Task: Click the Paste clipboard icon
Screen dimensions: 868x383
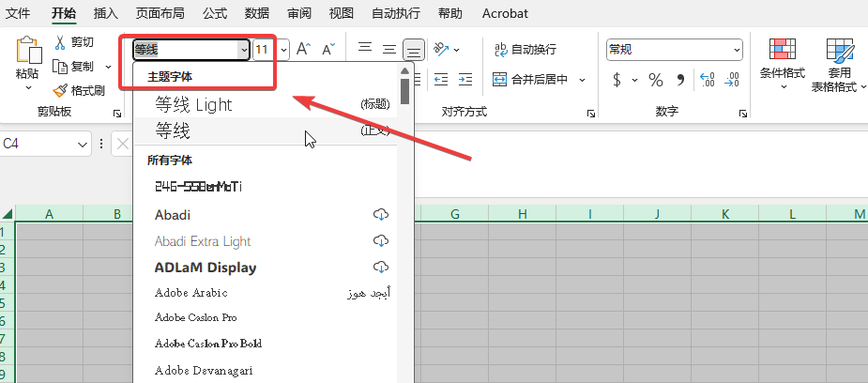Action: coord(29,51)
